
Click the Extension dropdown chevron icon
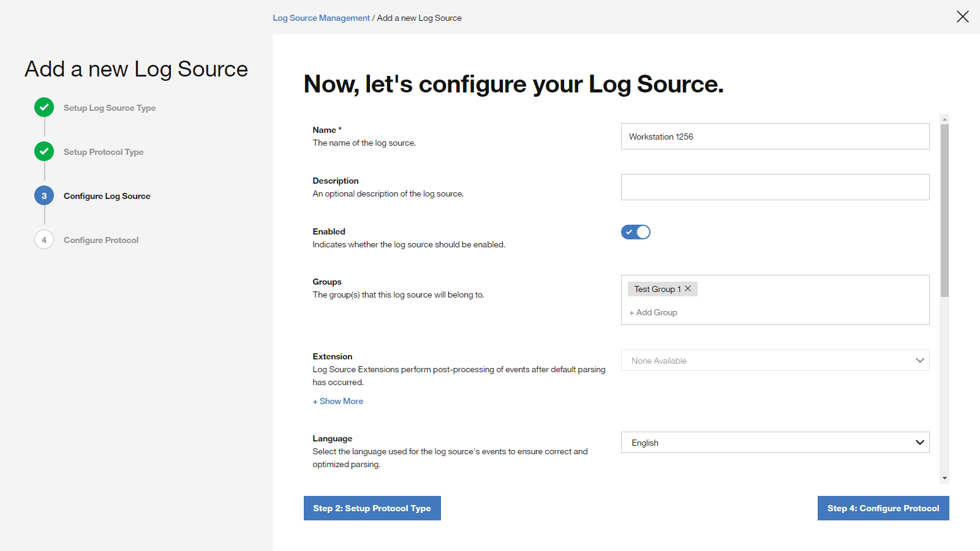919,360
